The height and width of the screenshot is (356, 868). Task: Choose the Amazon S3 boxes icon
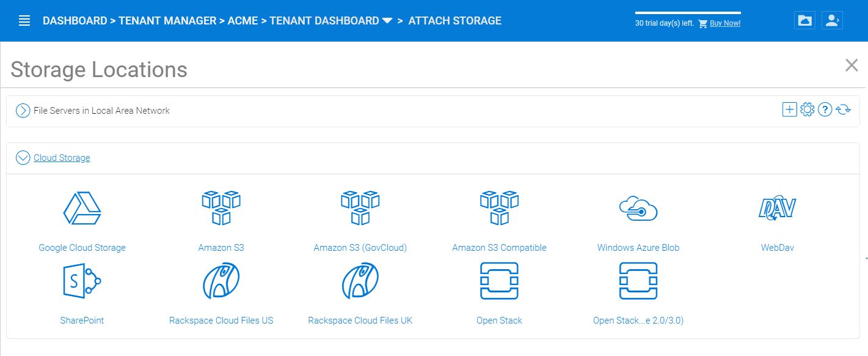(221, 208)
